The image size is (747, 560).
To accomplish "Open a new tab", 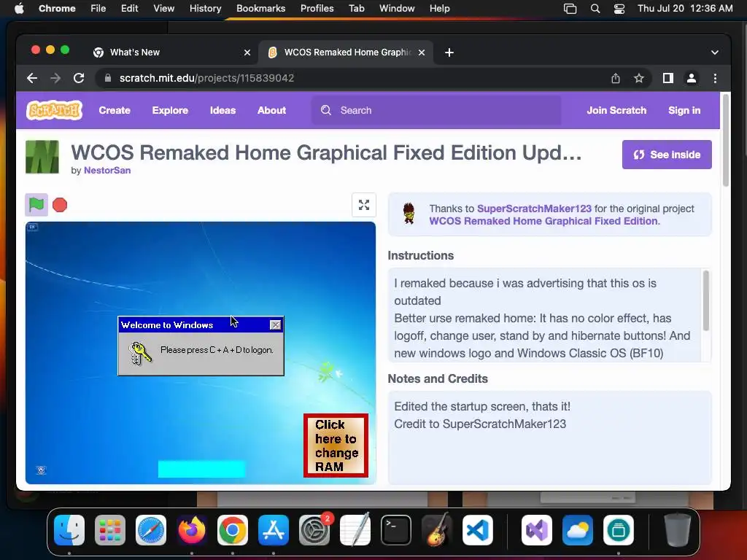I will point(449,52).
